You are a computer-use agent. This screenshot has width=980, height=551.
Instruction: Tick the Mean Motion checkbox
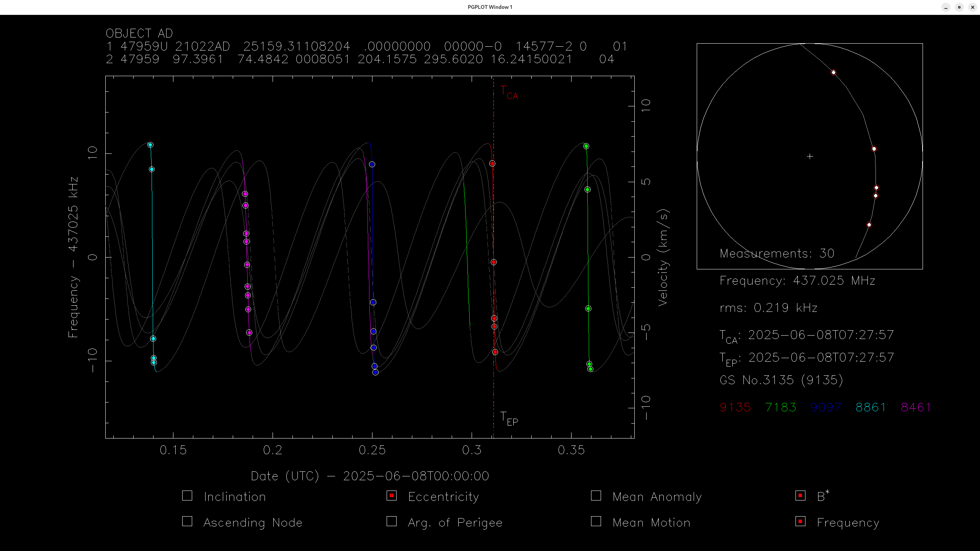(596, 521)
